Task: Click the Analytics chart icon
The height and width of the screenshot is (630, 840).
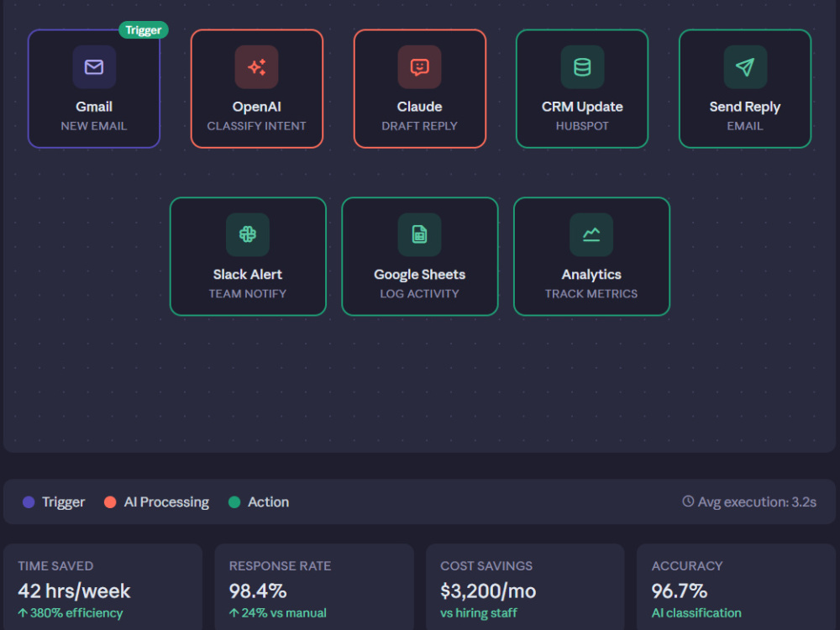Action: 591,234
